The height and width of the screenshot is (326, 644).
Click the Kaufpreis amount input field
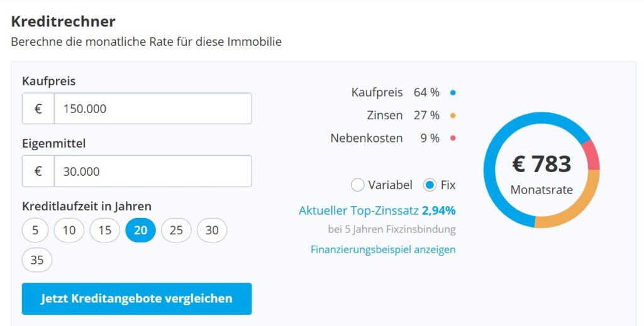pyautogui.click(x=153, y=109)
